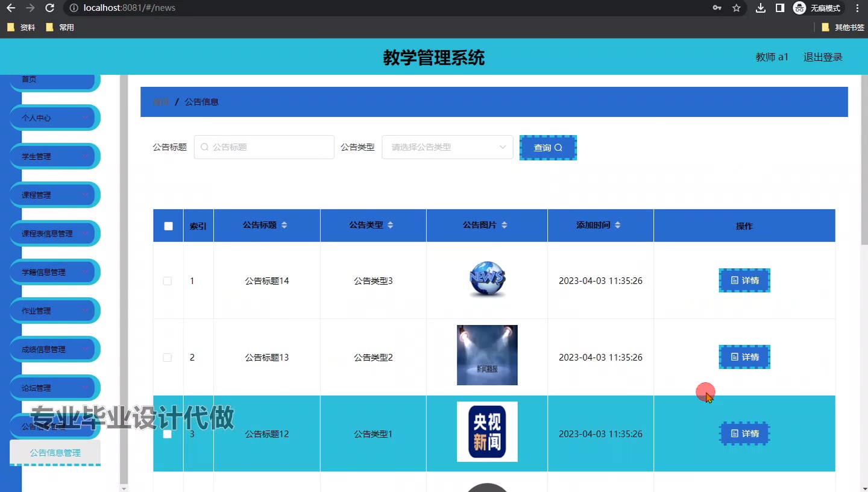Click the 央视新闻 thumbnail image
Image resolution: width=868 pixels, height=492 pixels.
tap(487, 432)
